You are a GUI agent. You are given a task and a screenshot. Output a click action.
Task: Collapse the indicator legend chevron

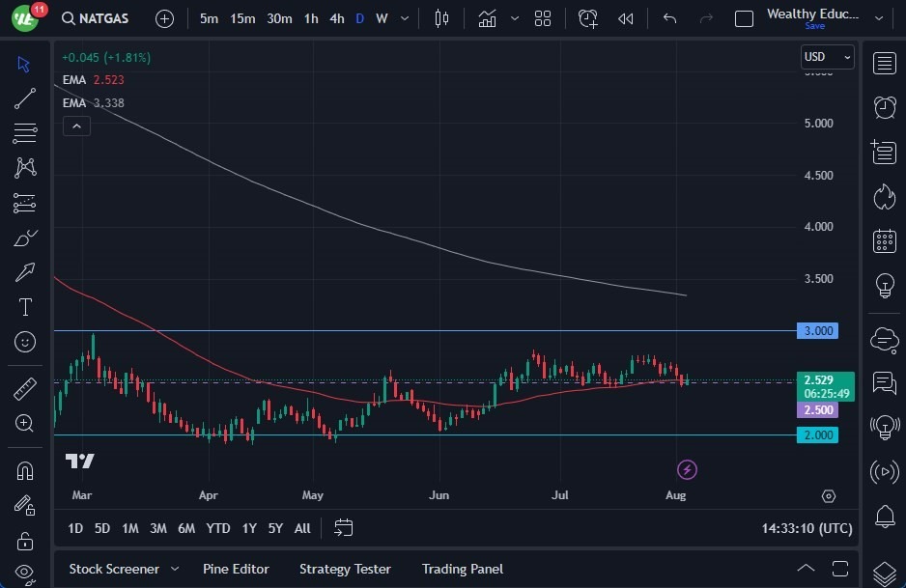click(76, 126)
